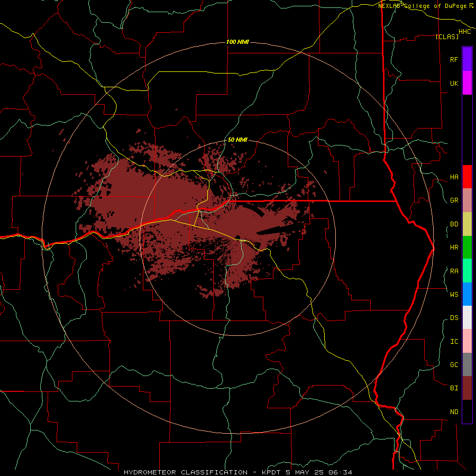Click the IC light-pink legend swatch
Image resolution: width=476 pixels, height=476 pixels.
tap(467, 341)
